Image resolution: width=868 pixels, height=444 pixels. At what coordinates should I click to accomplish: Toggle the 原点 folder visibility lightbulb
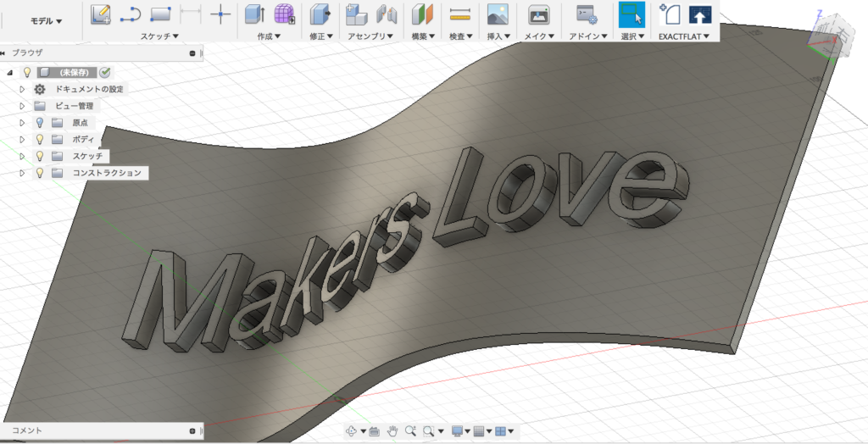coord(40,123)
